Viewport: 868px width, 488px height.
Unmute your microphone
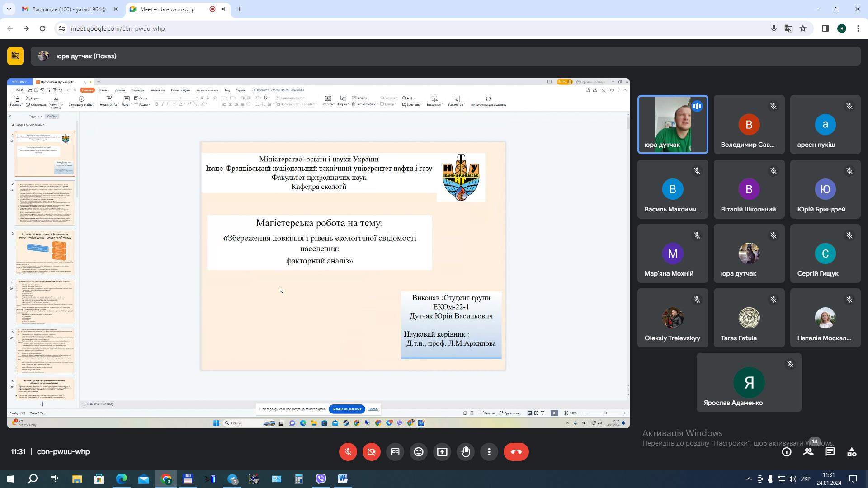point(348,452)
